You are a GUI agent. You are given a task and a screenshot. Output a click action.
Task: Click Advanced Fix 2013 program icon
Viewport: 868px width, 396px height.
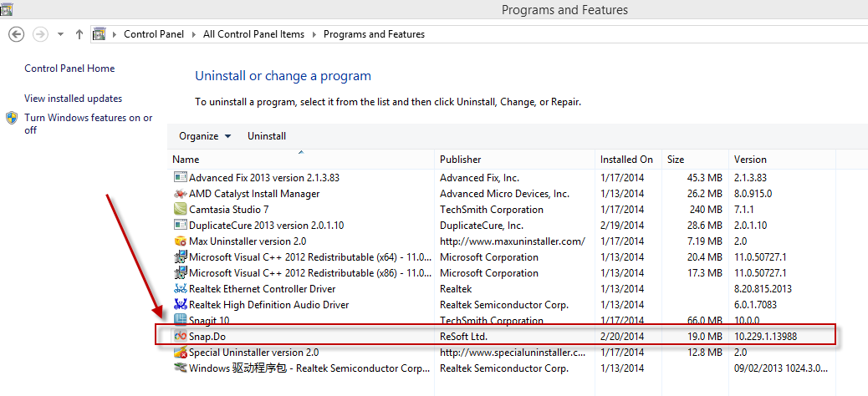(181, 178)
